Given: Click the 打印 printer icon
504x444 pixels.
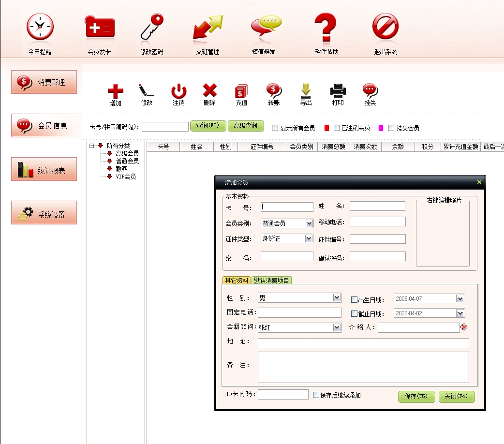Looking at the screenshot, I should [338, 92].
